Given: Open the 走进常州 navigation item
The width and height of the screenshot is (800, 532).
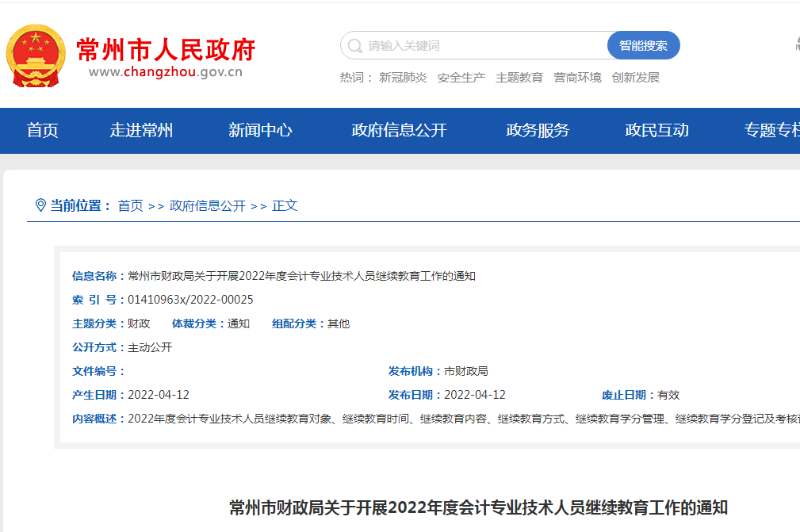Looking at the screenshot, I should click(x=141, y=131).
